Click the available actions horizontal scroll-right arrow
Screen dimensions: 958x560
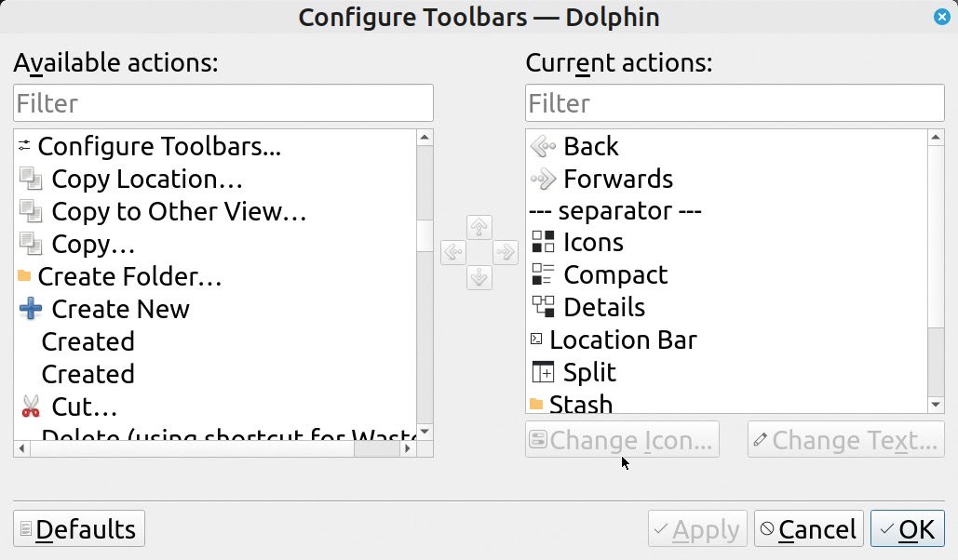408,449
